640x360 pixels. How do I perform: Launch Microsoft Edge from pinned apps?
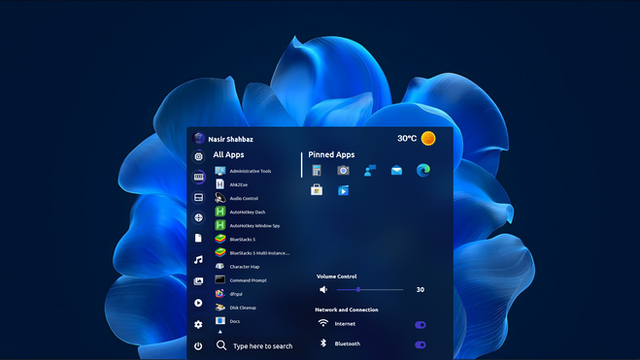[423, 170]
